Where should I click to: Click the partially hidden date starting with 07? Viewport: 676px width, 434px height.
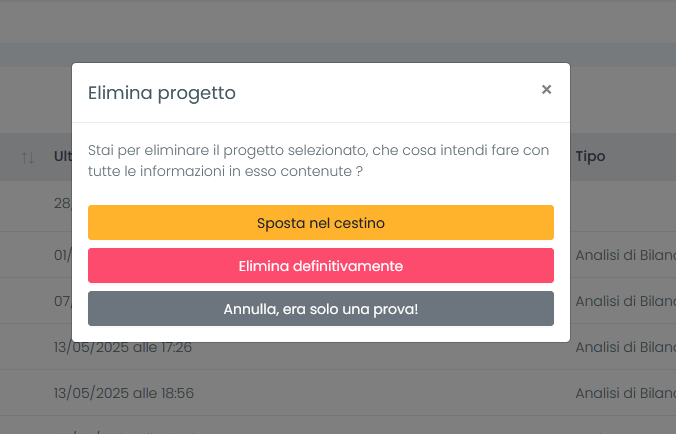tap(63, 301)
